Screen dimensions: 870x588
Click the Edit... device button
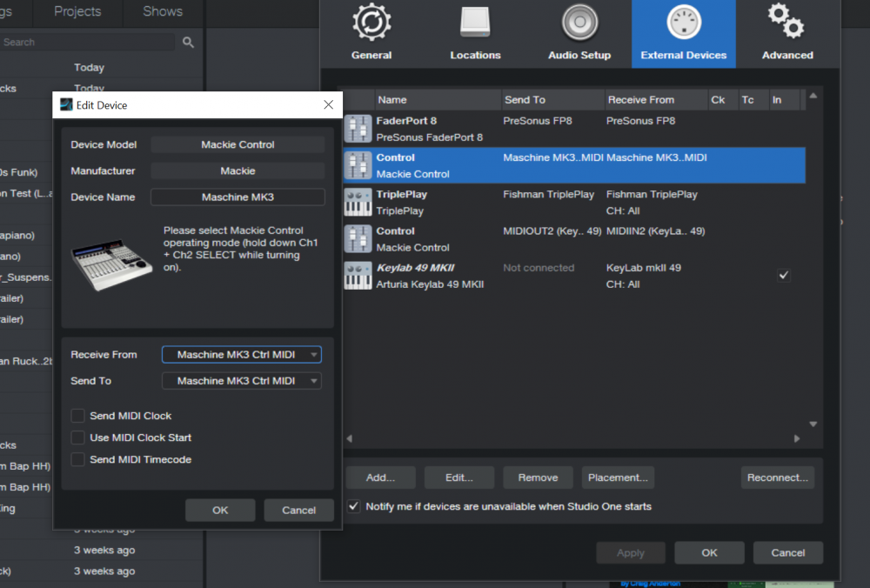coord(458,478)
